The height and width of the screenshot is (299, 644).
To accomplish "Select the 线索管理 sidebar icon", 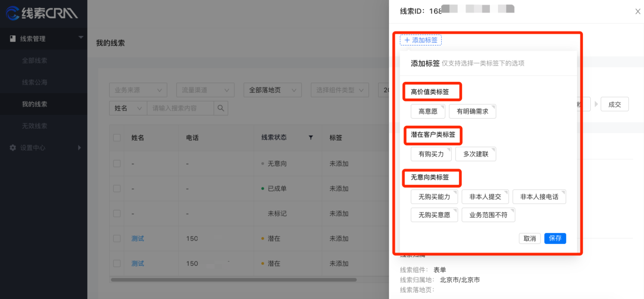I will 13,39.
